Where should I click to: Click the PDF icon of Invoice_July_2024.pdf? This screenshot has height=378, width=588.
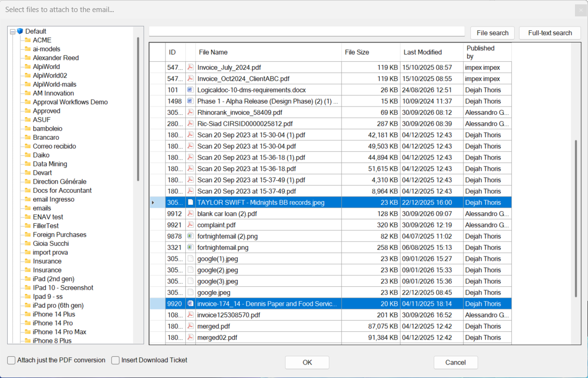click(x=190, y=67)
